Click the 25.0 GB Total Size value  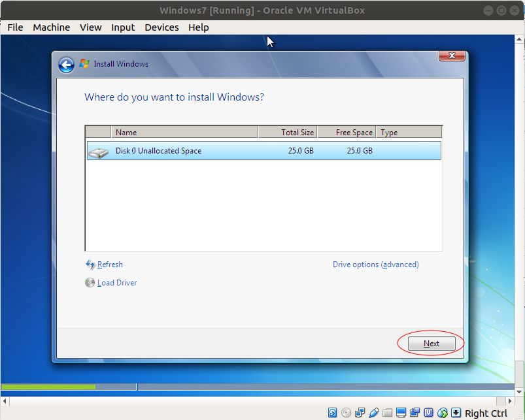(301, 151)
